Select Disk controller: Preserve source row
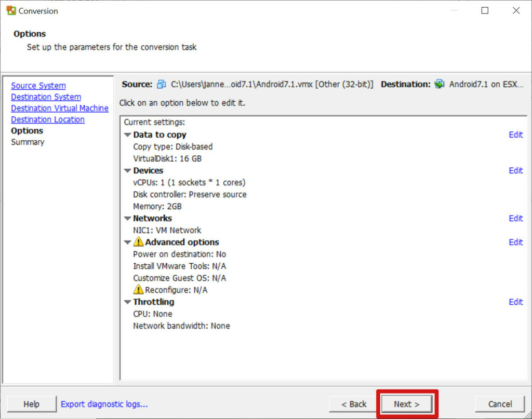 click(x=190, y=195)
